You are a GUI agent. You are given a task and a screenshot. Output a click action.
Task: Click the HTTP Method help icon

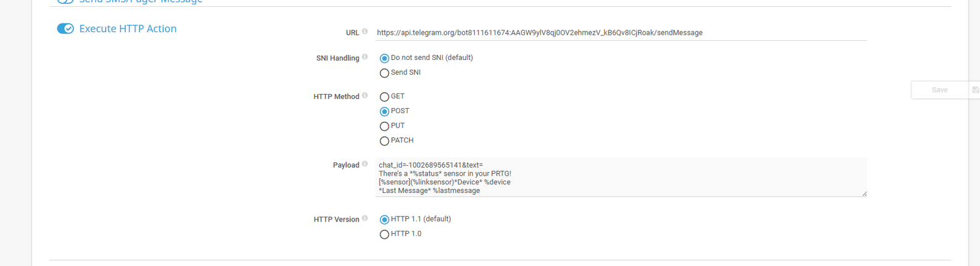click(364, 95)
